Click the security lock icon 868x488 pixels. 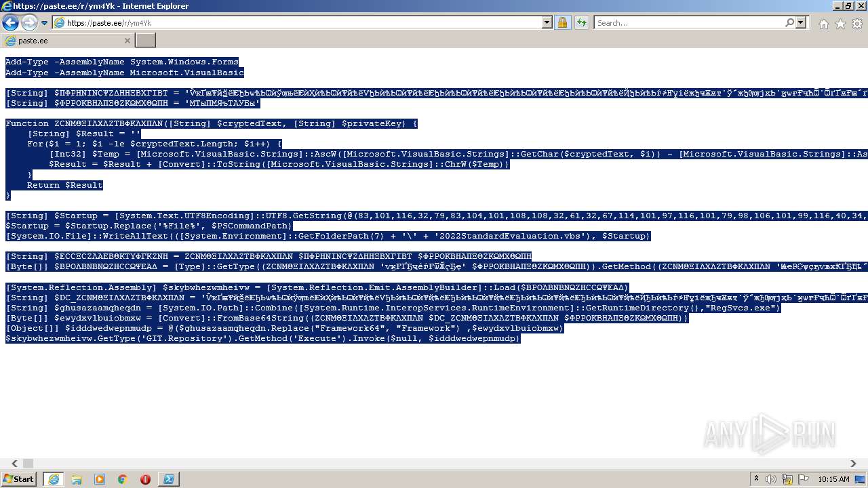tap(562, 23)
